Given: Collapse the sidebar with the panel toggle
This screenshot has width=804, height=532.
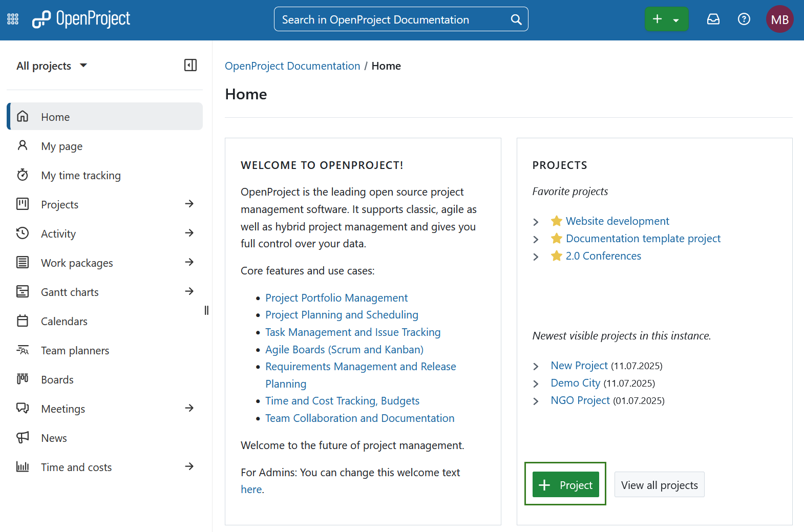Looking at the screenshot, I should tap(191, 65).
